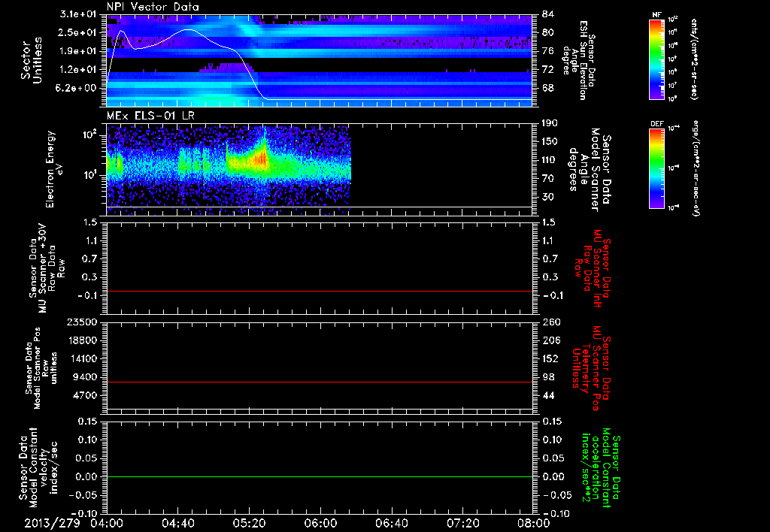Click the "23500" scanner position tick value
Screen dimensions: 770x532
pyautogui.click(x=81, y=322)
